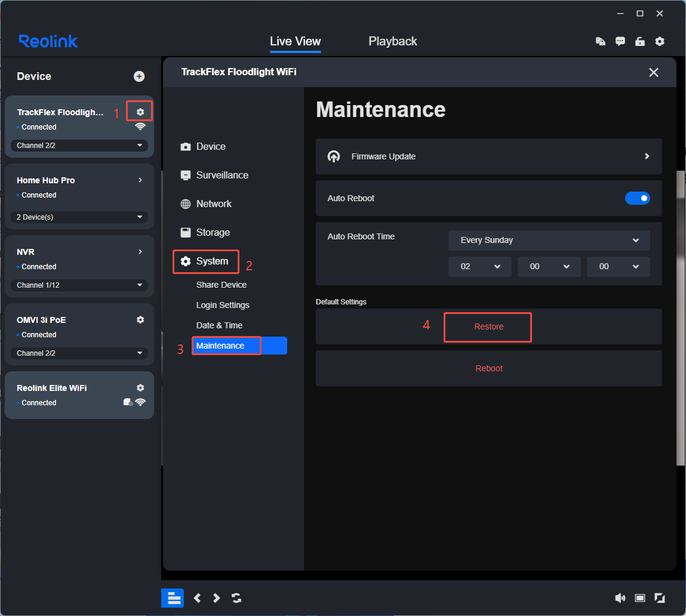Select the Maintenance submenu item

(x=239, y=346)
